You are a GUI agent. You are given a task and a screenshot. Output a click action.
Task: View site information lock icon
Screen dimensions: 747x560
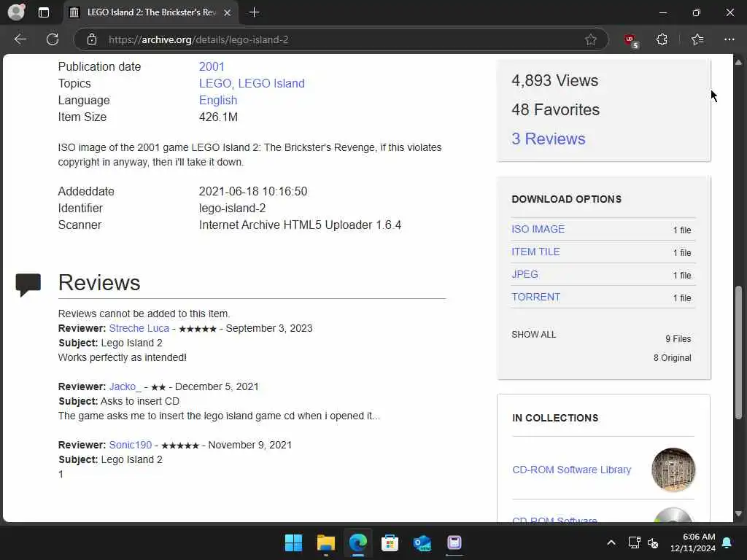(92, 39)
